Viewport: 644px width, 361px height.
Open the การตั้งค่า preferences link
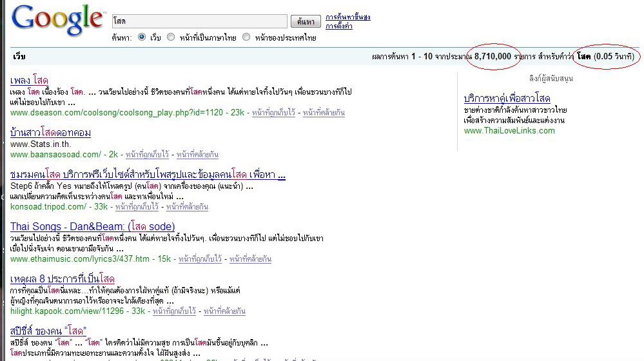click(339, 26)
